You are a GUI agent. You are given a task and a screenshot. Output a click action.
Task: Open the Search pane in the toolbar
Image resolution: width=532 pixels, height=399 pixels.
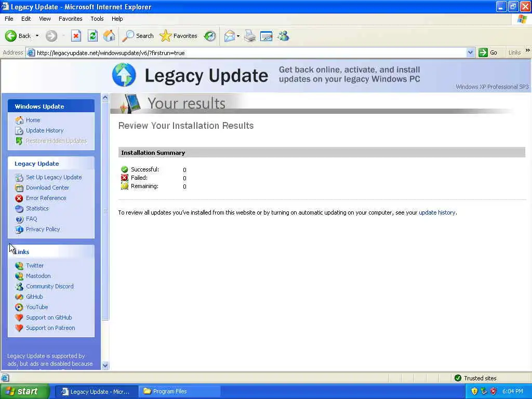coord(138,36)
